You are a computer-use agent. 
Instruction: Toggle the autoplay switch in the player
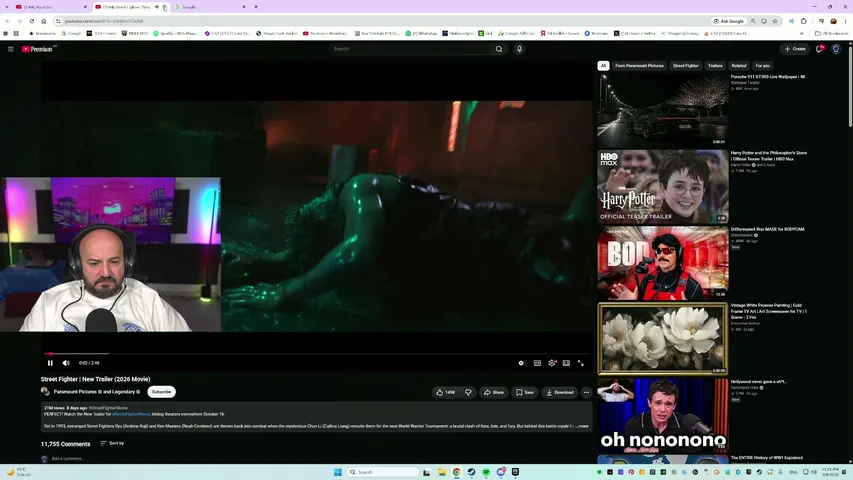(522, 363)
